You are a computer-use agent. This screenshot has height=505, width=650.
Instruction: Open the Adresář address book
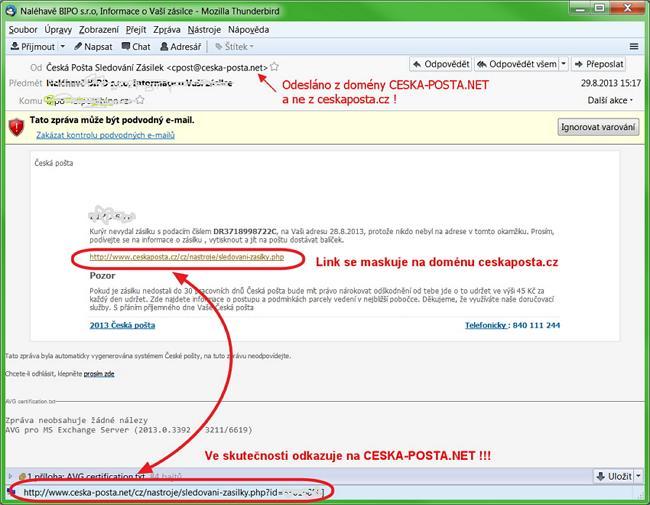pos(181,46)
